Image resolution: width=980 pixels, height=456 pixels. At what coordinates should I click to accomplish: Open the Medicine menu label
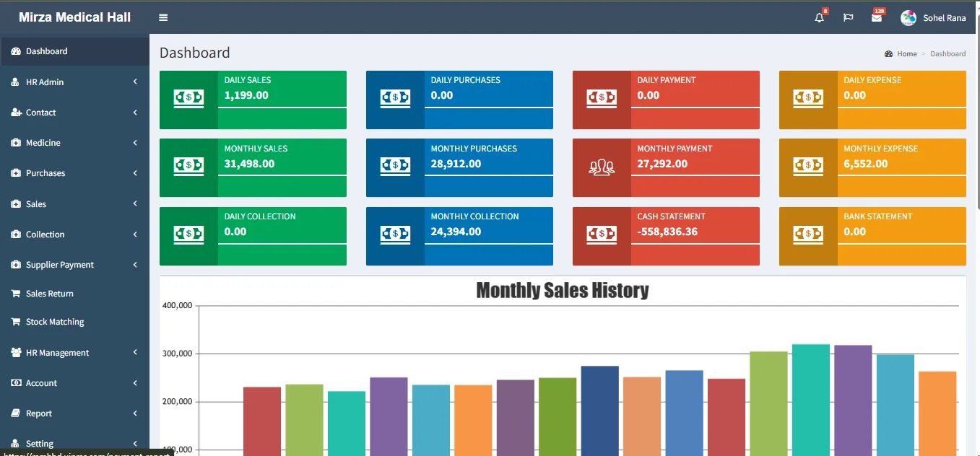click(x=43, y=143)
